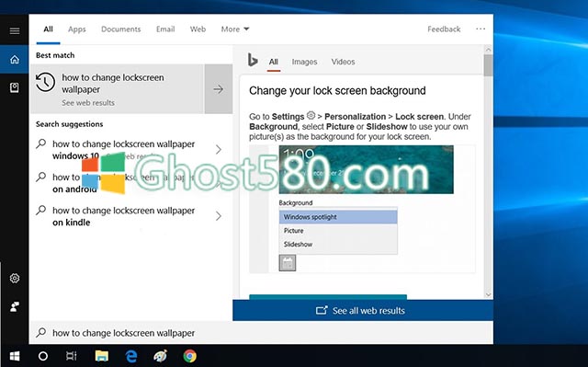Switch to the All search tab

pos(48,29)
